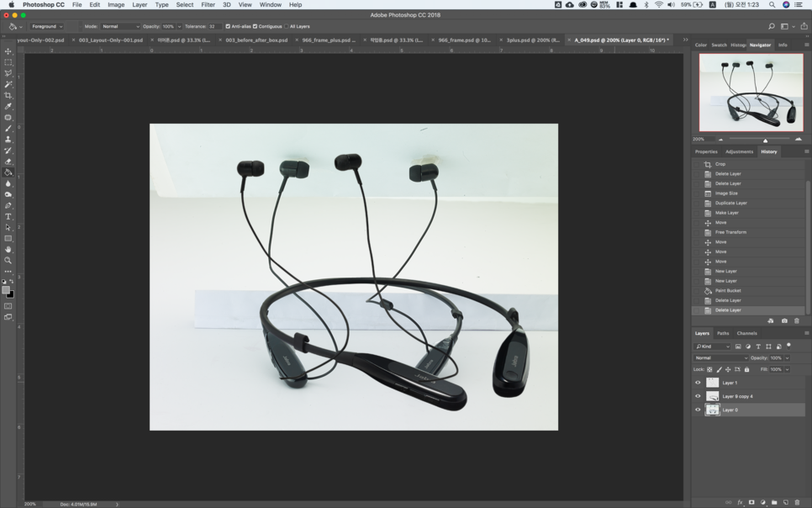Open options bar Opacity slider arrow
812x508 pixels.
point(179,26)
